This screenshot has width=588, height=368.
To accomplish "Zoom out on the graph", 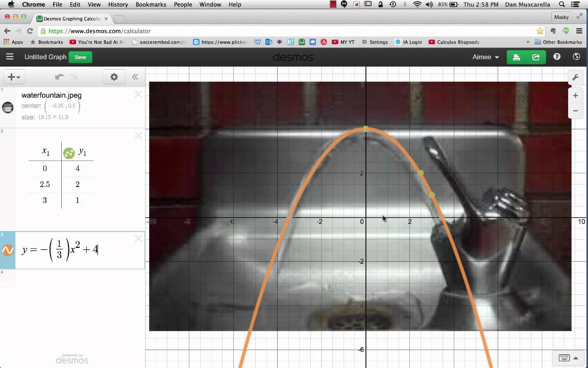I will coord(575,111).
